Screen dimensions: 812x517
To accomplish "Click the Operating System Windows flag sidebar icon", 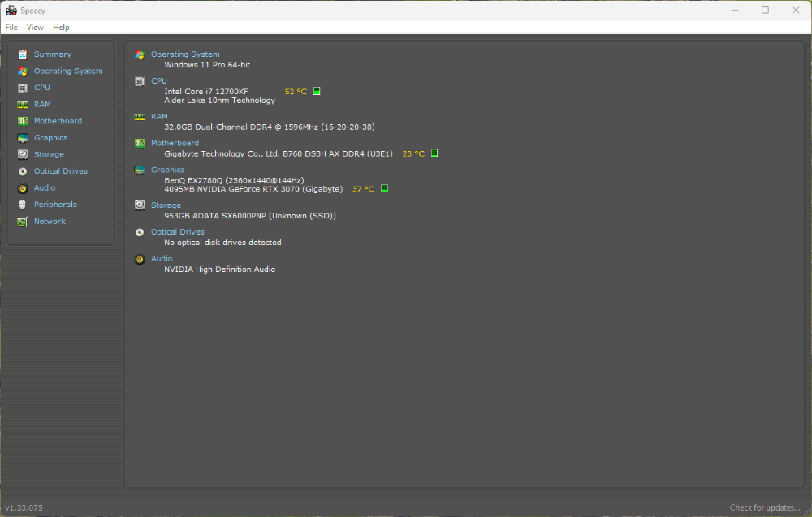I will (x=22, y=71).
